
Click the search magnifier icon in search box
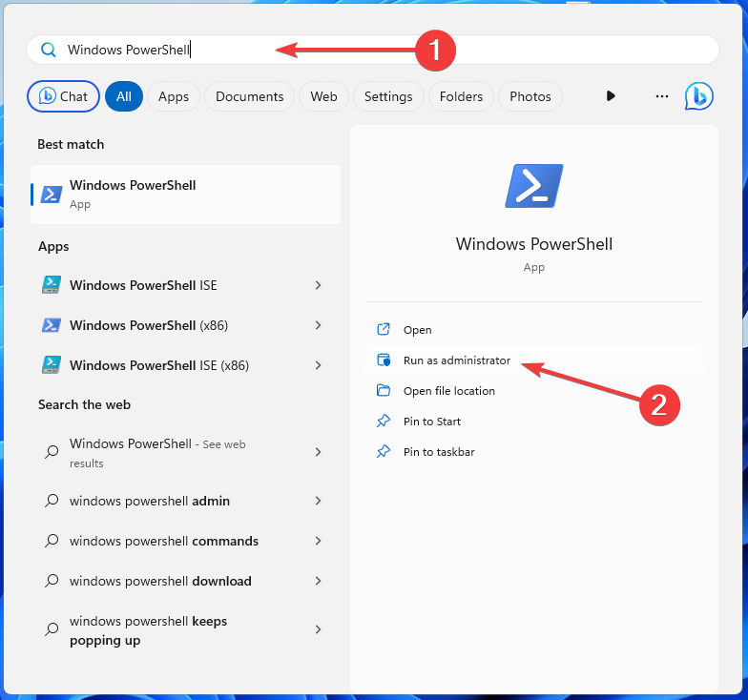[48, 50]
